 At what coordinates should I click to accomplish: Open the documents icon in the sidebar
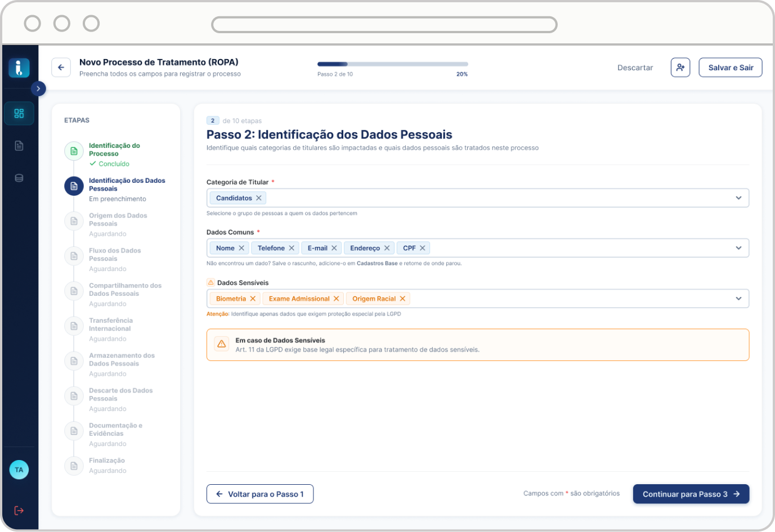click(19, 146)
